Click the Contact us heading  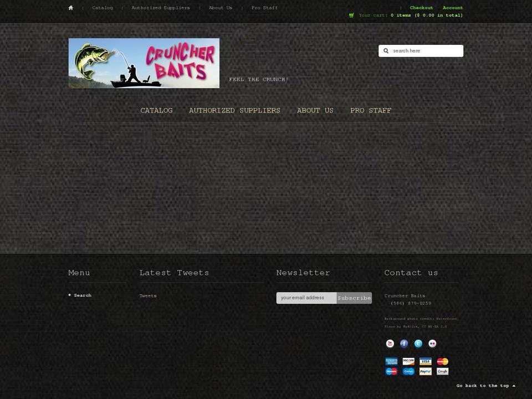point(411,273)
